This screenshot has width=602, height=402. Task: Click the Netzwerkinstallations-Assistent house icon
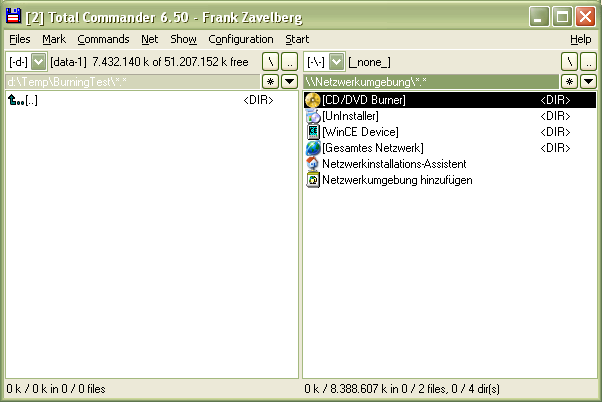(313, 164)
